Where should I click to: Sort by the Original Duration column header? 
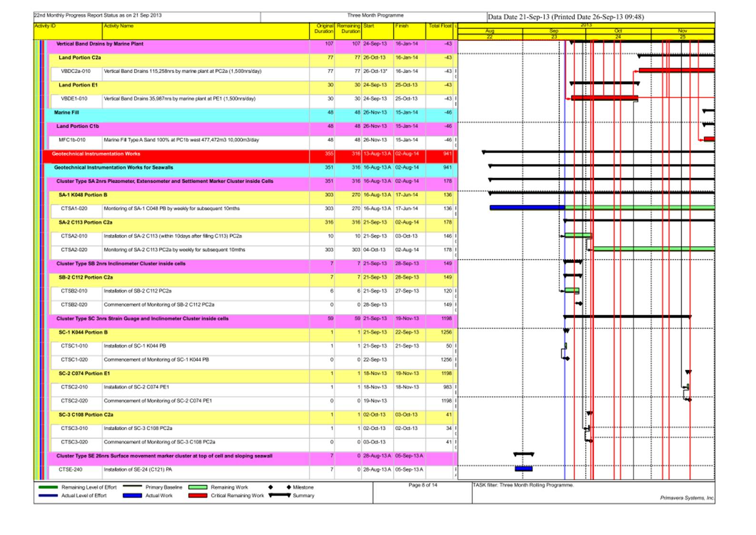click(x=323, y=31)
